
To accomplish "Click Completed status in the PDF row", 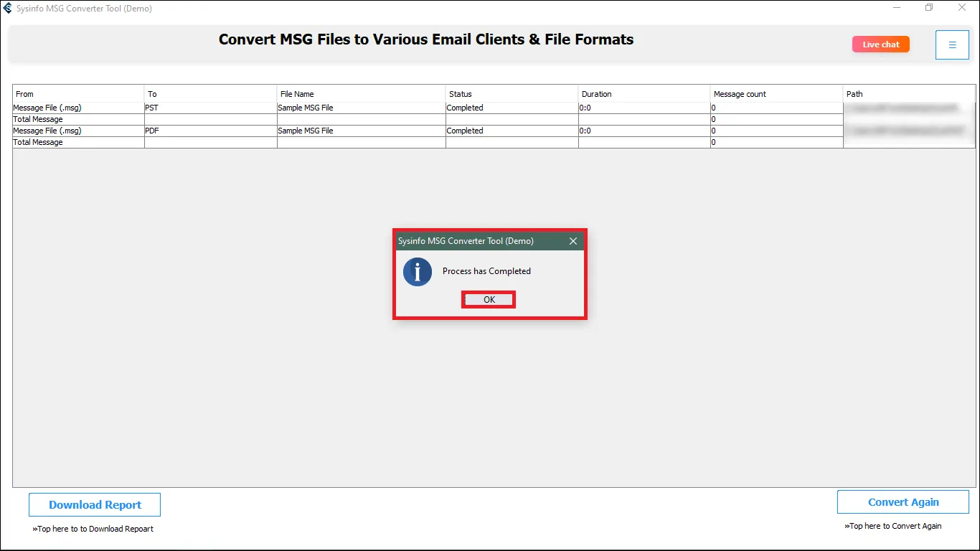I will pyautogui.click(x=512, y=131).
